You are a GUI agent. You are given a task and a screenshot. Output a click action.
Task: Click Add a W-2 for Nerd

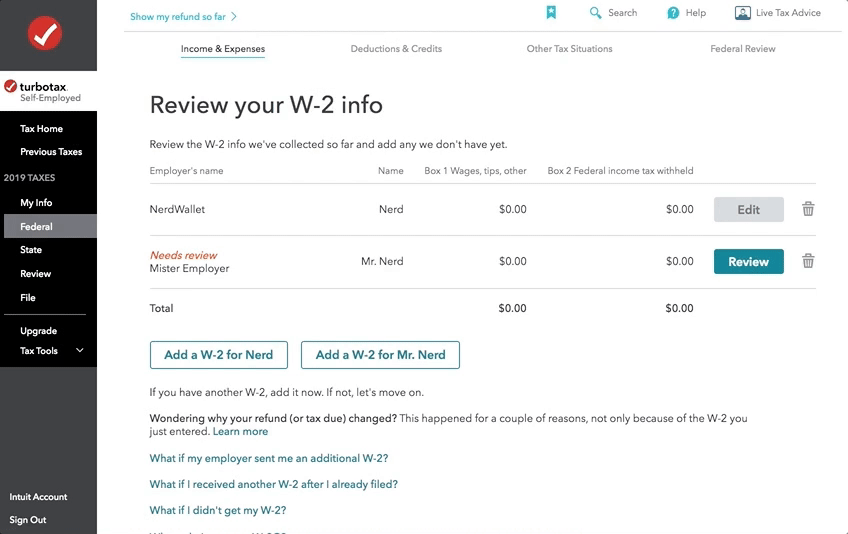point(218,355)
